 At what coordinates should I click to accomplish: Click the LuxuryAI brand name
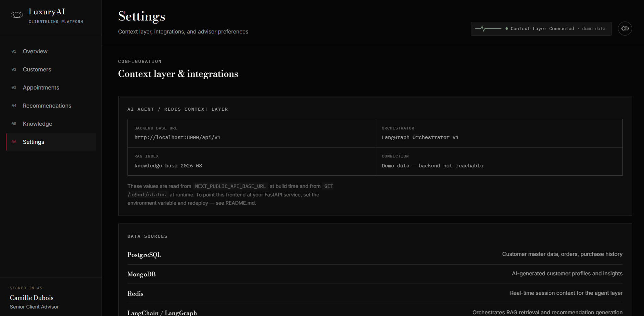47,12
